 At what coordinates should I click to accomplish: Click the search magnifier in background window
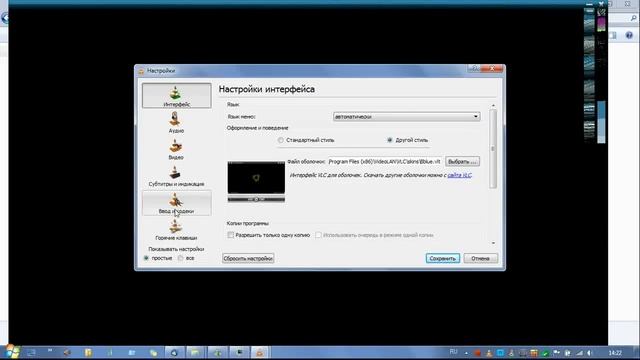pyautogui.click(x=633, y=18)
